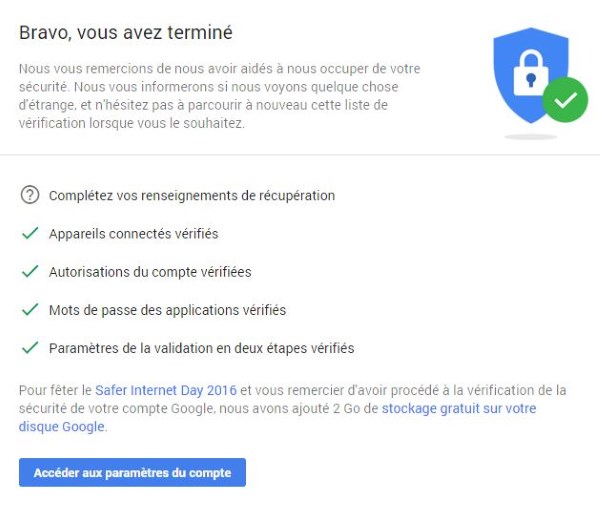Click the question mark icon beside recovery info
600x505 pixels.
(x=29, y=195)
